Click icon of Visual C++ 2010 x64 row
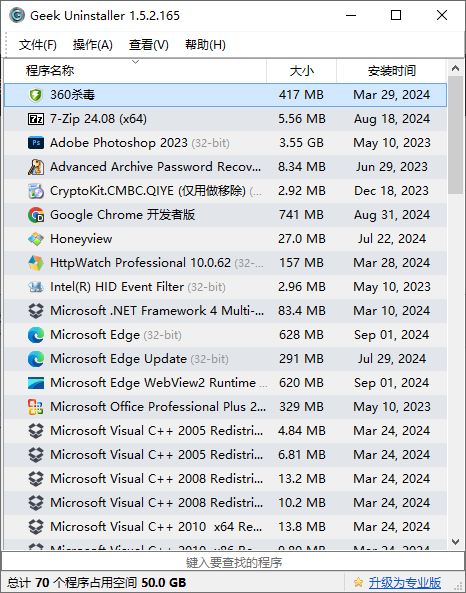The width and height of the screenshot is (466, 593). click(x=36, y=527)
